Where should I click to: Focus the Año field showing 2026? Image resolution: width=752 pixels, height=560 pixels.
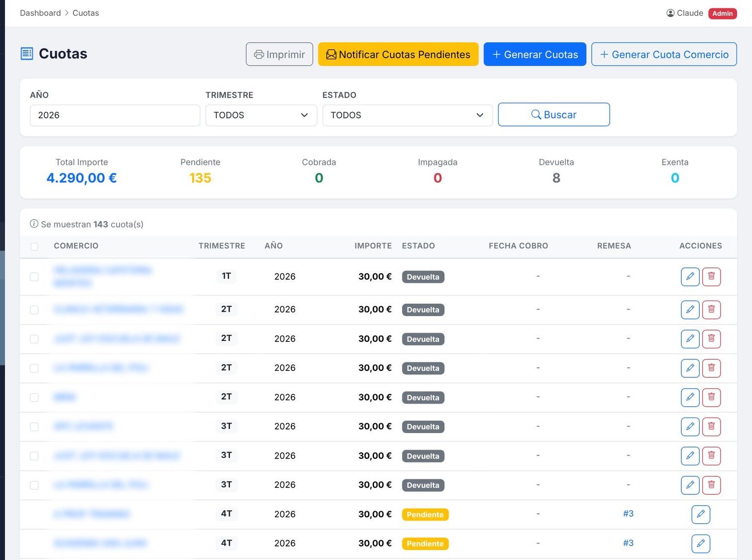tap(115, 115)
